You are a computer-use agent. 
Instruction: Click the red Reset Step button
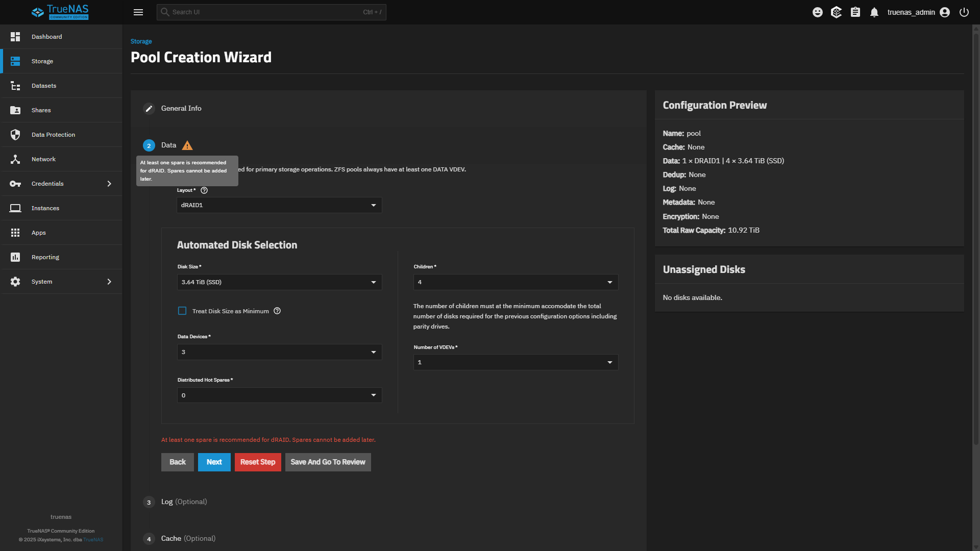[x=258, y=462]
